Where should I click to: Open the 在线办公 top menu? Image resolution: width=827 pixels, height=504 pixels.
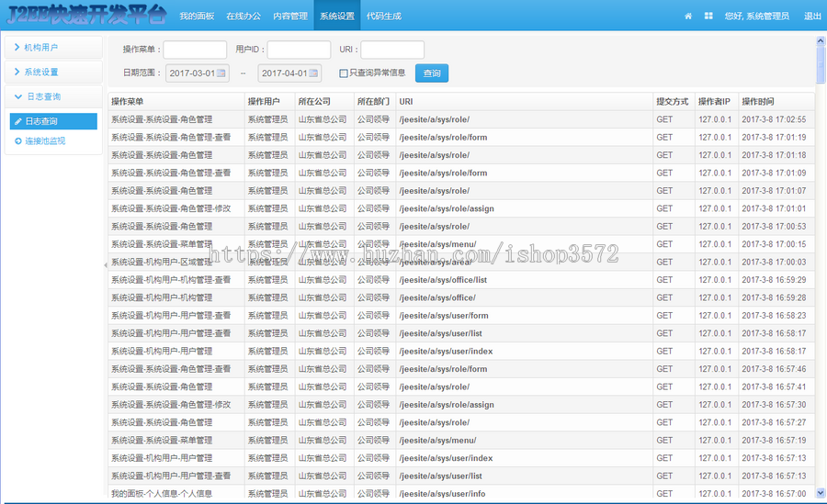[x=244, y=16]
